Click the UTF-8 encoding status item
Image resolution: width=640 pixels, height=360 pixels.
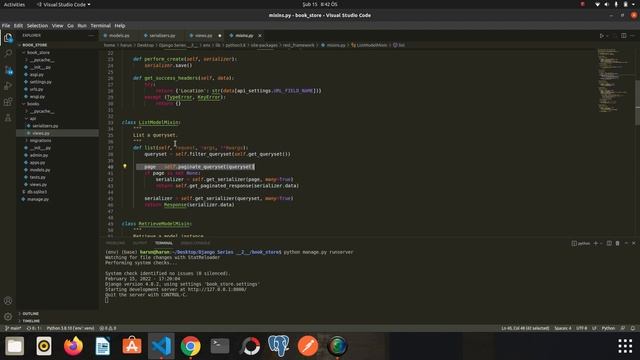(x=581, y=328)
